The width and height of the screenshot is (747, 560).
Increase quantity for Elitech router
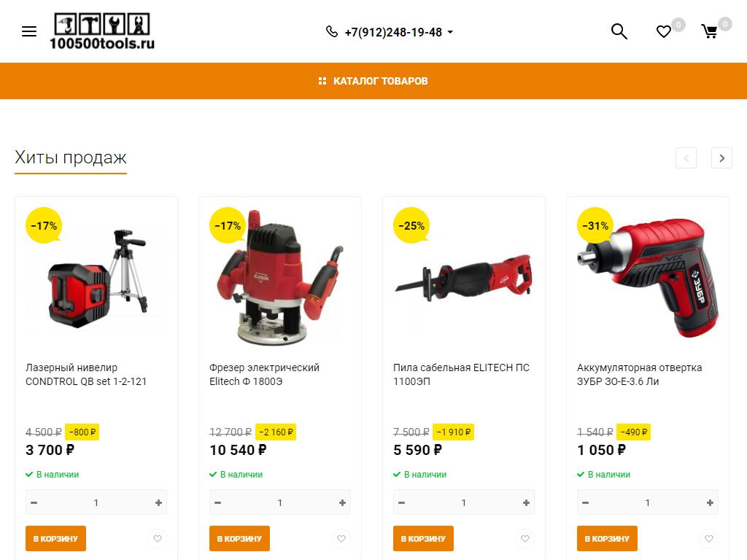342,503
